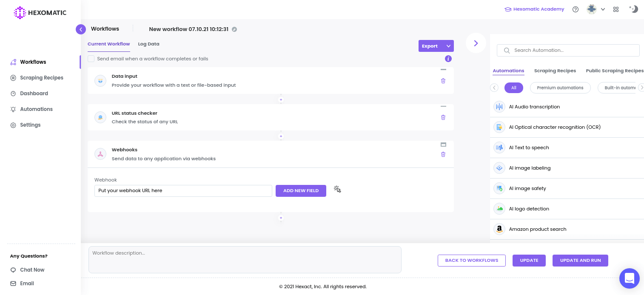This screenshot has height=295, width=644.
Task: Open the chat support bubble
Action: click(x=629, y=278)
